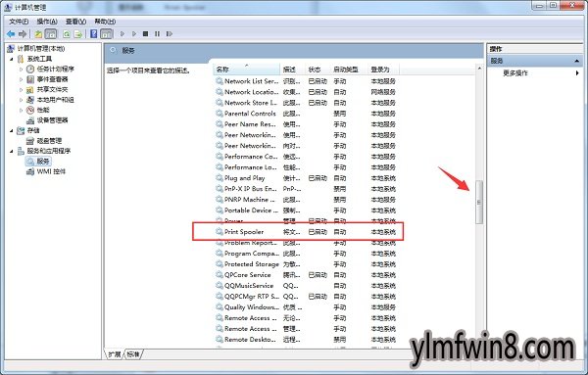
Task: Select the Protected Storage service
Action: pos(306,264)
